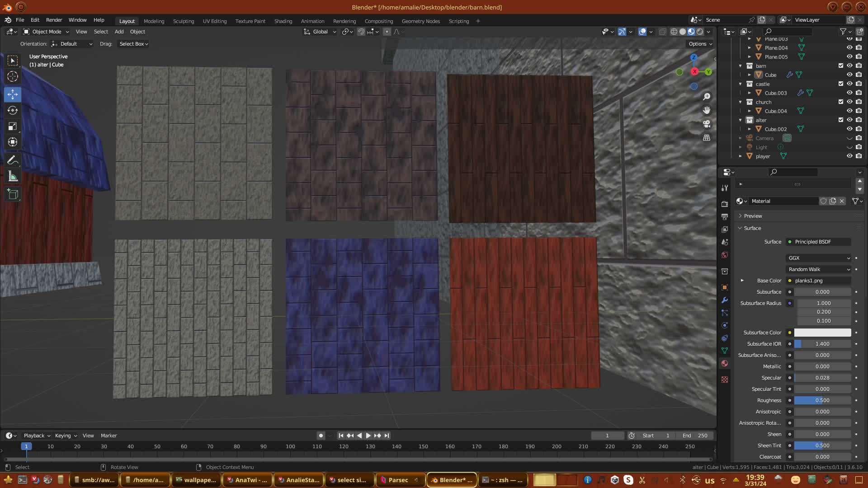Screen dimensions: 868x488
Task: Switch to the Shading workspace tab
Action: (x=283, y=21)
